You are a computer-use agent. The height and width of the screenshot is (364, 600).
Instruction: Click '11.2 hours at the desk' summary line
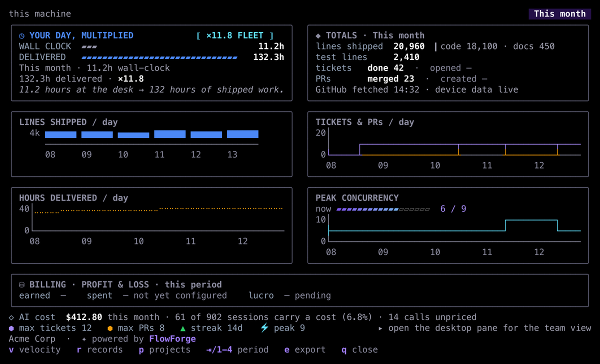point(151,90)
